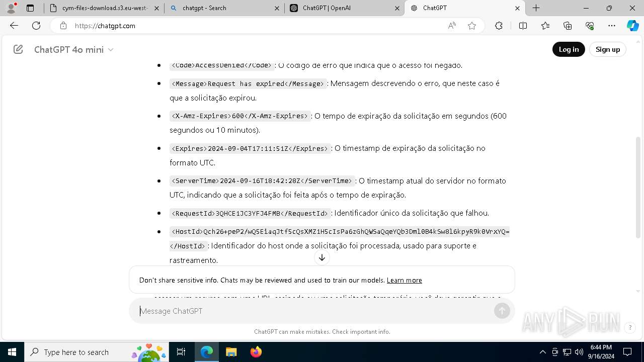The image size is (644, 362).
Task: Open Task View on the taskbar
Action: click(x=182, y=352)
